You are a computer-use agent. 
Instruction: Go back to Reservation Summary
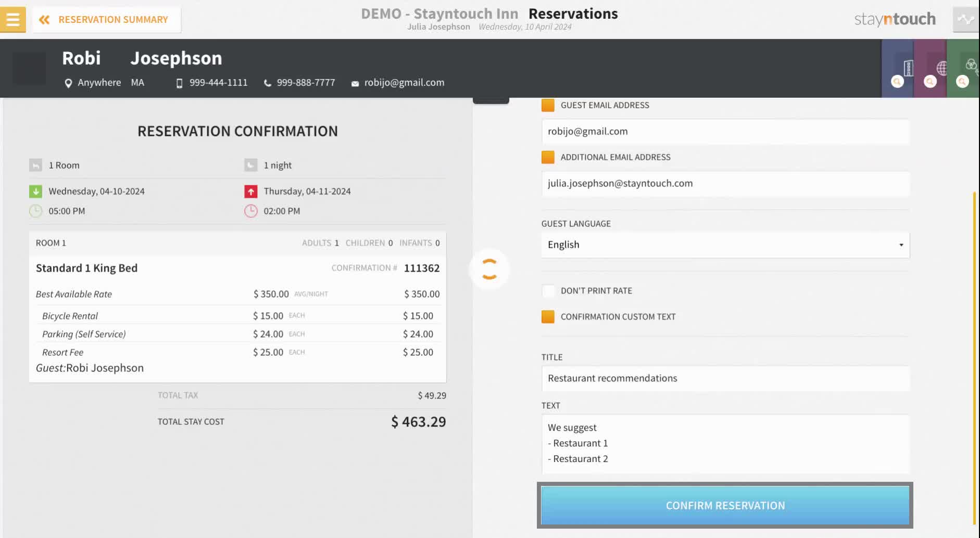(x=107, y=20)
